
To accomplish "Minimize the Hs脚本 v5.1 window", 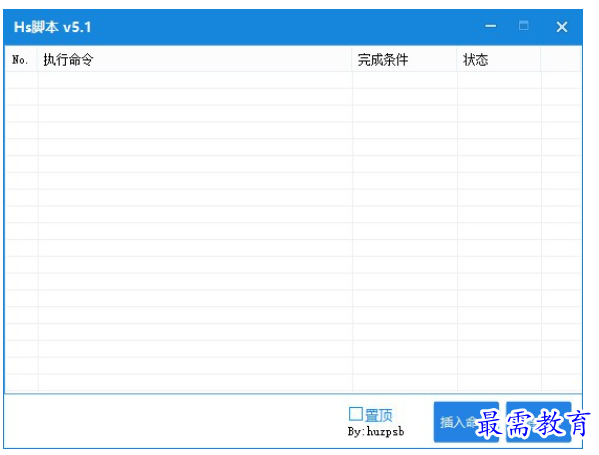I will [x=491, y=27].
